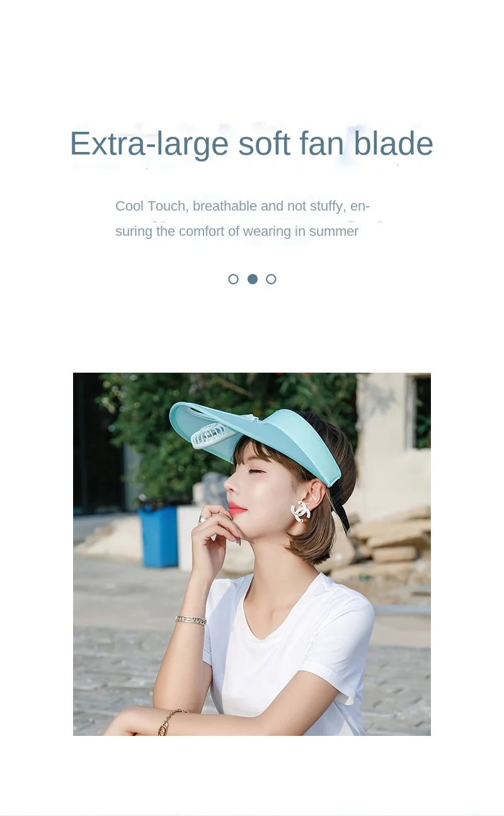Click the silver bracelet on raised wrist
This screenshot has width=504, height=816.
click(x=191, y=620)
